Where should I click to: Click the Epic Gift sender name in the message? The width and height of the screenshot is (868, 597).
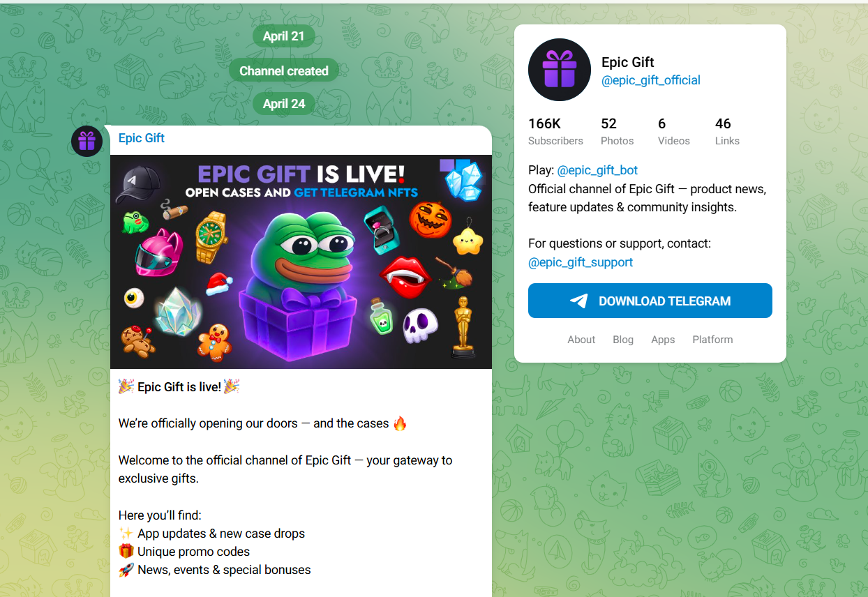point(142,138)
